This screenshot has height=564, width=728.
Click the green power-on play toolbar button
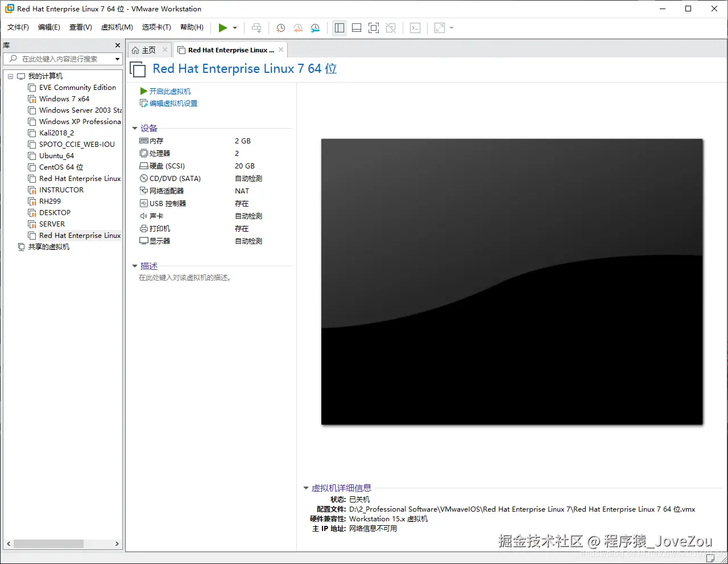[222, 28]
